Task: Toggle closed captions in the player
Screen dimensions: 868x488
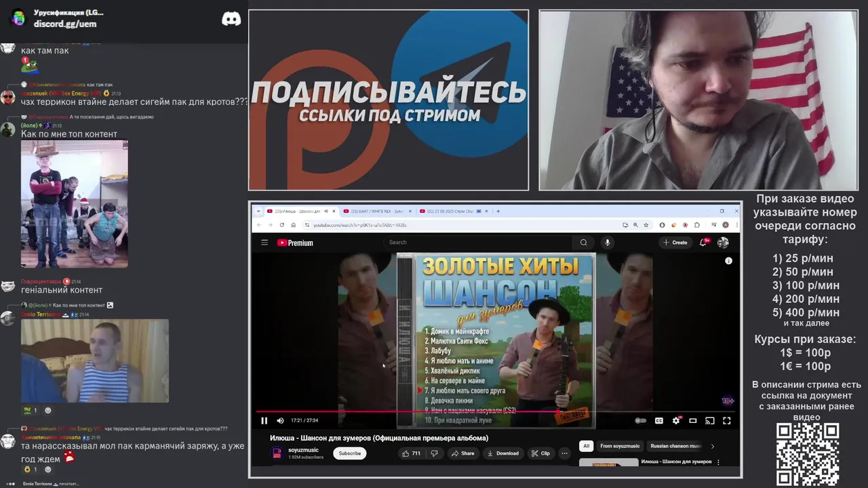Action: coord(658,421)
